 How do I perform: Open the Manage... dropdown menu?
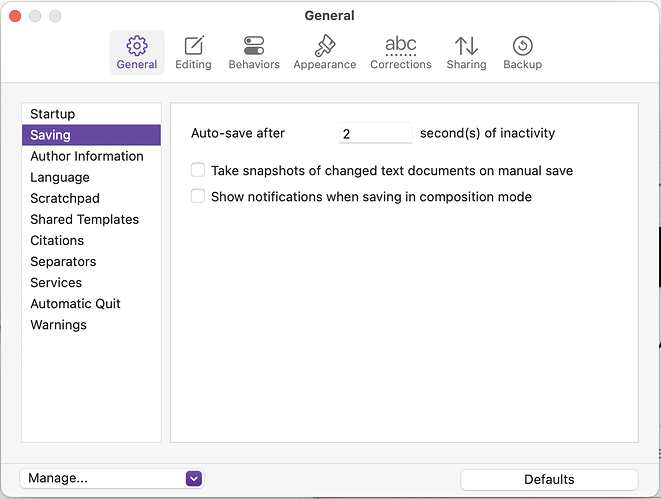tap(112, 479)
